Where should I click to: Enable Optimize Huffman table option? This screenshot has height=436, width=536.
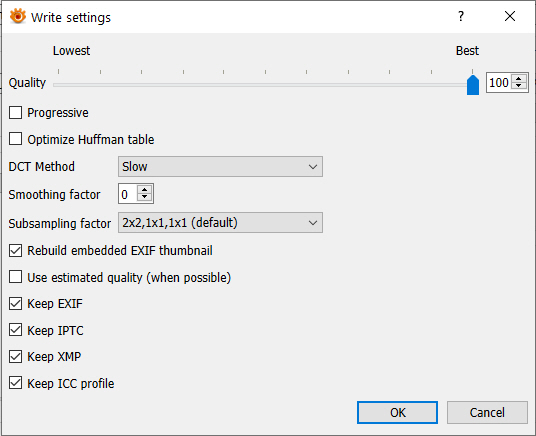[15, 139]
